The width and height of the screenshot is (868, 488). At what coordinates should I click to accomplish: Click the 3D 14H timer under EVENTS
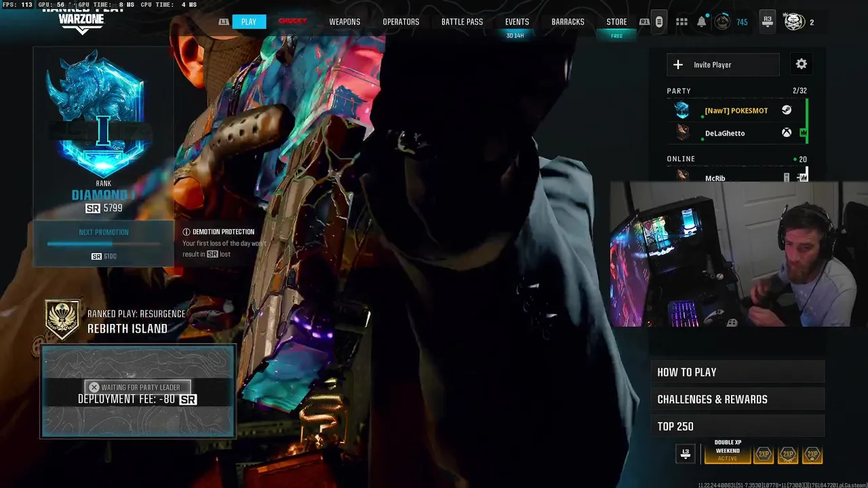point(515,36)
